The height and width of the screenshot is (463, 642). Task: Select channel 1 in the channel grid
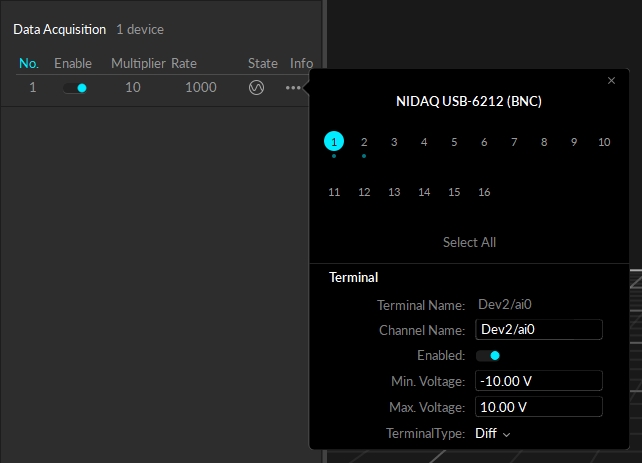click(334, 142)
